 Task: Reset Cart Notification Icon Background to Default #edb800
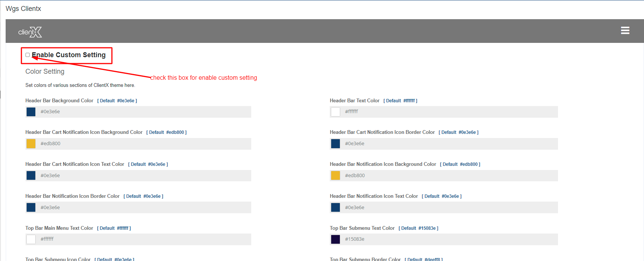click(x=166, y=132)
